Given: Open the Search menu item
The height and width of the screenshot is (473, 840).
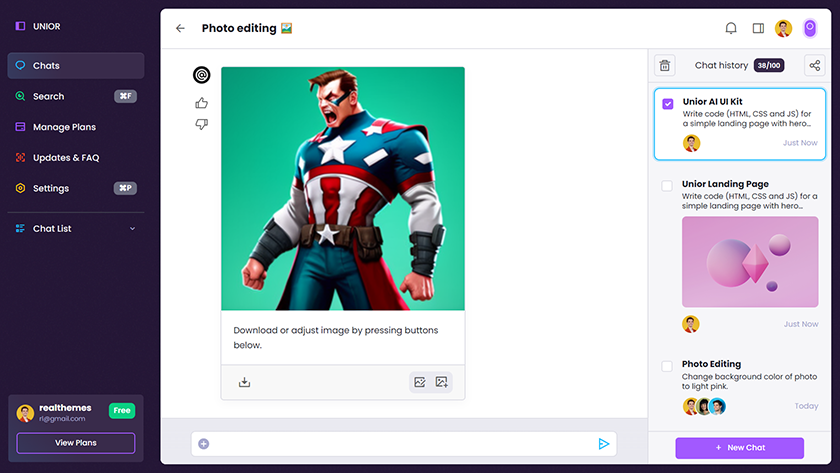Looking at the screenshot, I should click(x=48, y=97).
